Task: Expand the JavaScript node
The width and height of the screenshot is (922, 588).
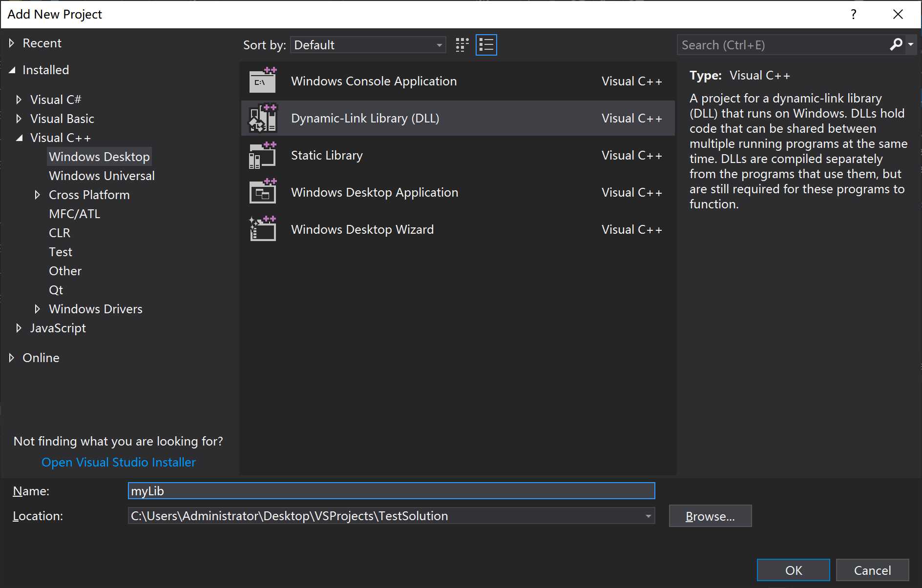Action: coord(19,328)
